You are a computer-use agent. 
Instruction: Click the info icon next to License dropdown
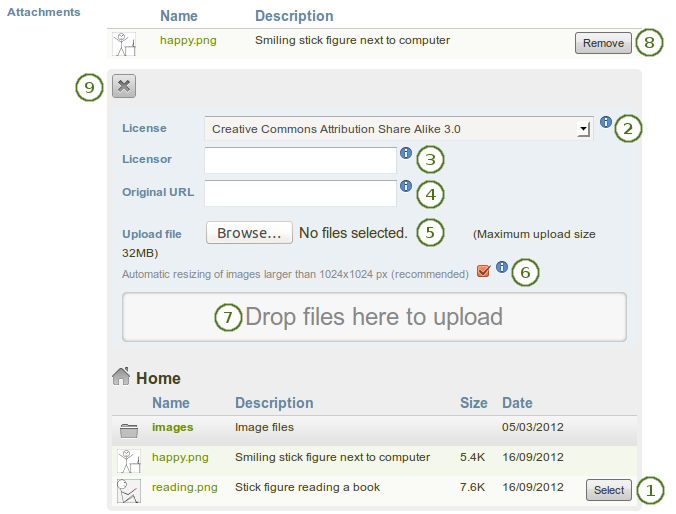(x=605, y=122)
